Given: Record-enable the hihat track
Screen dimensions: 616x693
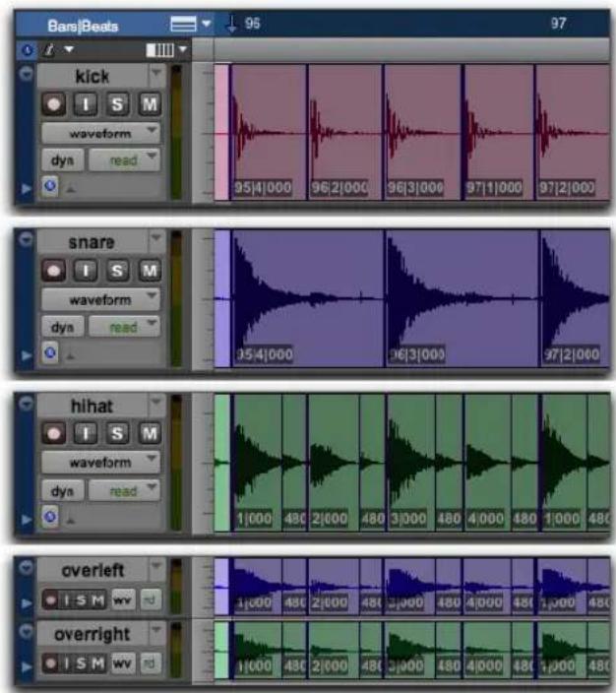Looking at the screenshot, I should 54,433.
